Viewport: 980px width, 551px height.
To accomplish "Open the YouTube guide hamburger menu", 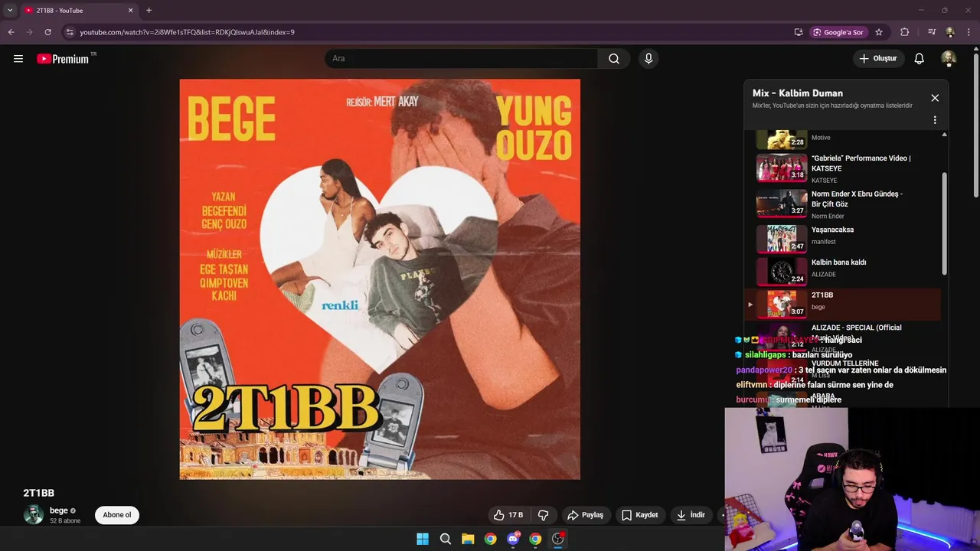I will (x=18, y=59).
